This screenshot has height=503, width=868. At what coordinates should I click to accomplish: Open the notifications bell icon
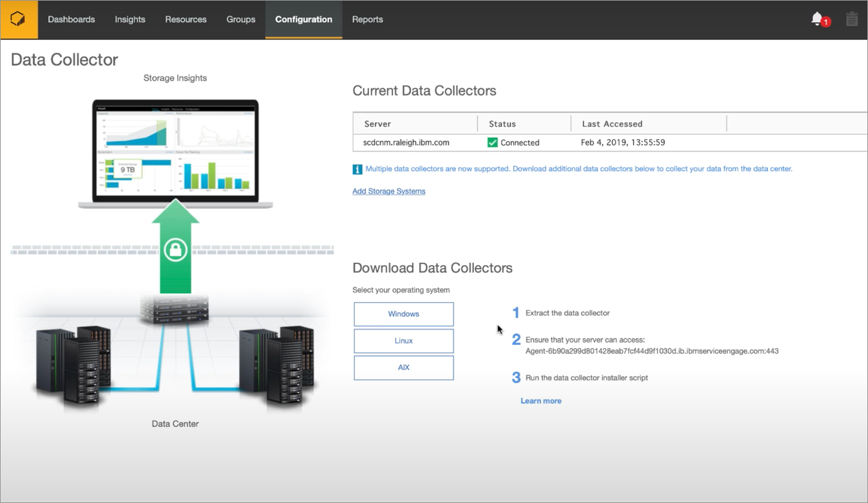[817, 19]
